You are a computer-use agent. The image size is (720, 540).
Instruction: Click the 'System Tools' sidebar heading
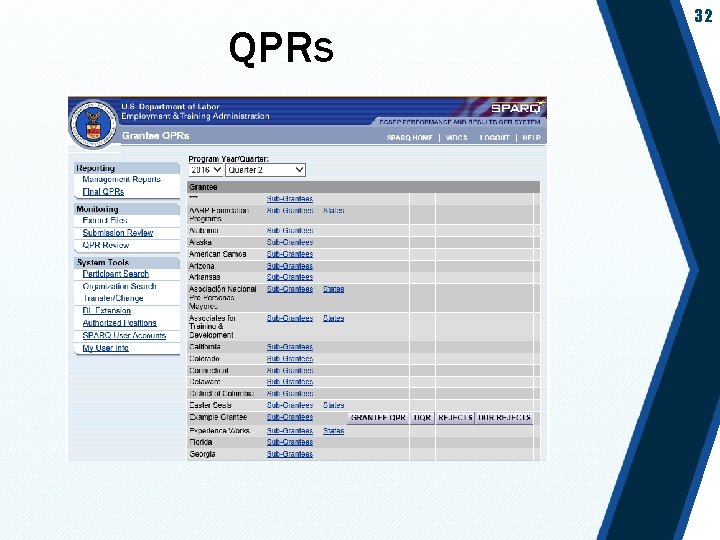click(103, 263)
